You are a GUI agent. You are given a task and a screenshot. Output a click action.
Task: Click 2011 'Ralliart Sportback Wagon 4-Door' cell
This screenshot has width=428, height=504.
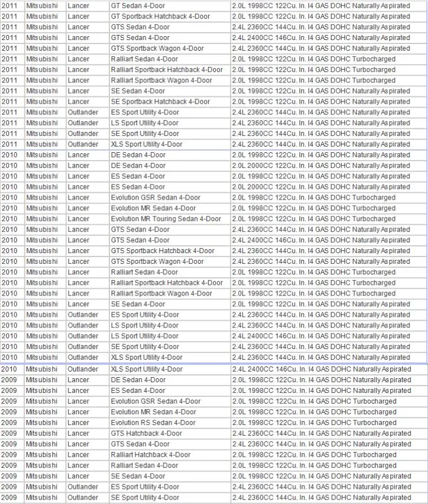point(170,80)
